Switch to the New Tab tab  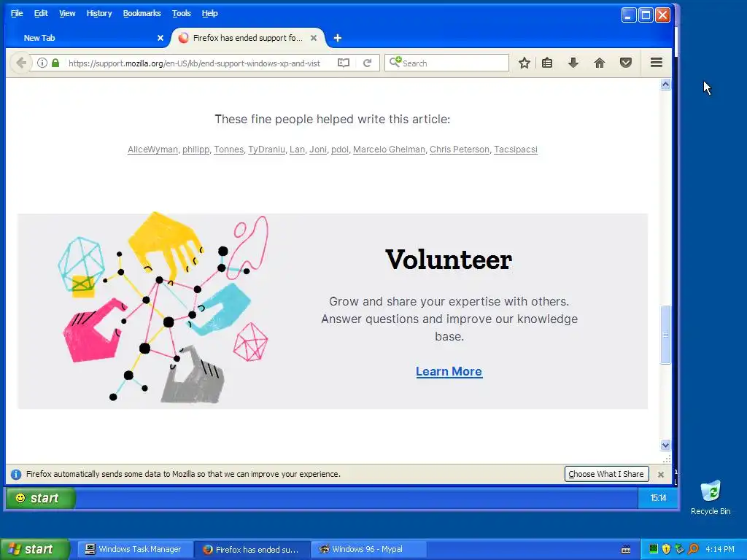(88, 38)
